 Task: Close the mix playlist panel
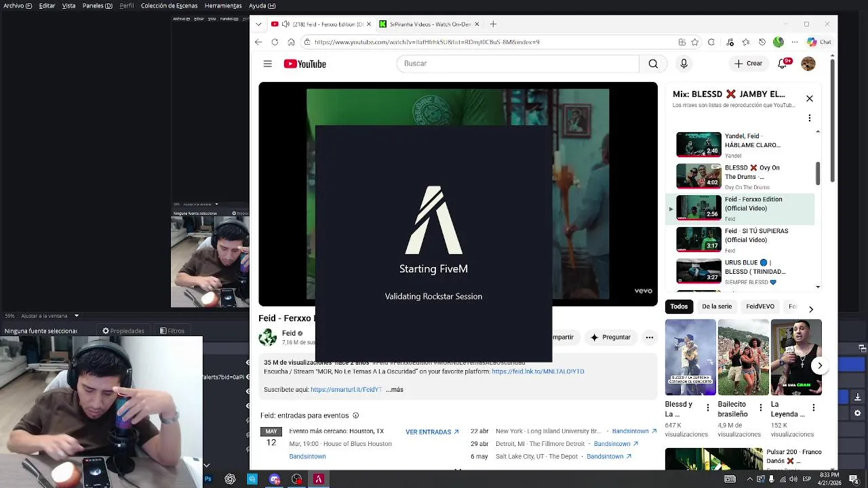click(810, 98)
